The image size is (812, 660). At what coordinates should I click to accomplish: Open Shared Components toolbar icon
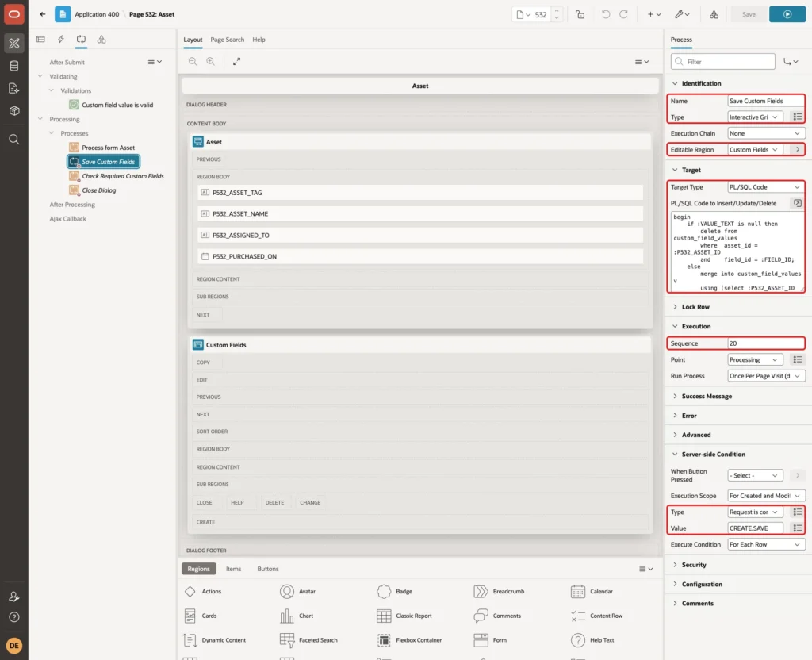[714, 14]
